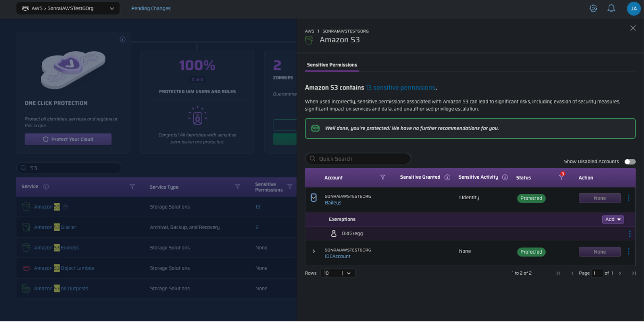Go to the first page of accounts
Screen dimensions: 644x322
tap(559, 273)
